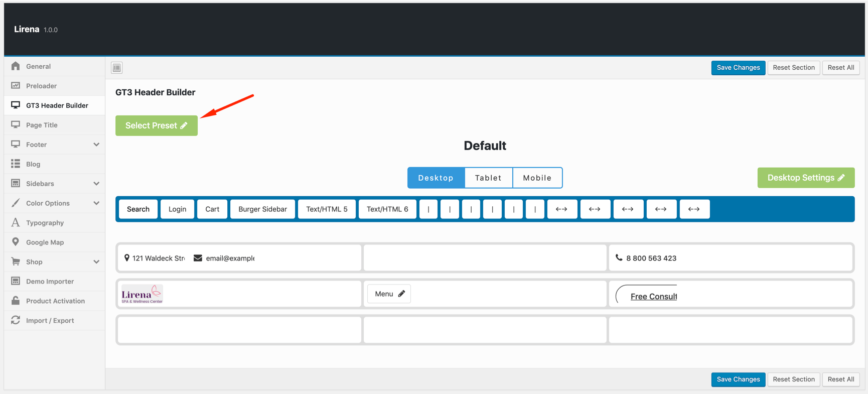Click the phone icon beside 8 800 563 423
Viewport: 868px width, 394px height.
pyautogui.click(x=619, y=257)
